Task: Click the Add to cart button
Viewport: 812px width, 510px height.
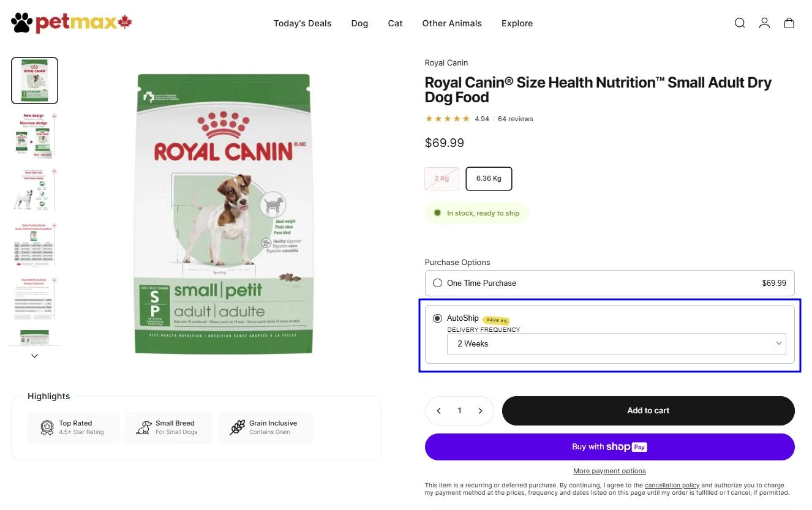Action: 648,410
